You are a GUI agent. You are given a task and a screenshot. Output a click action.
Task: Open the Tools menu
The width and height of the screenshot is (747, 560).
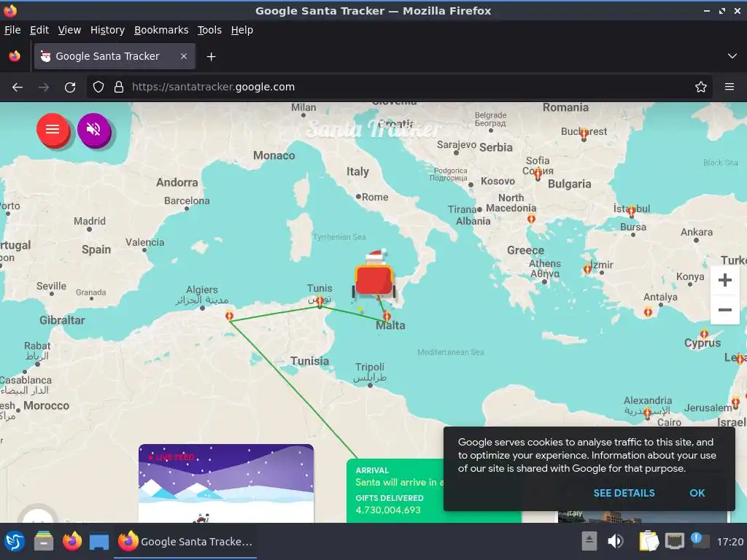click(x=209, y=30)
